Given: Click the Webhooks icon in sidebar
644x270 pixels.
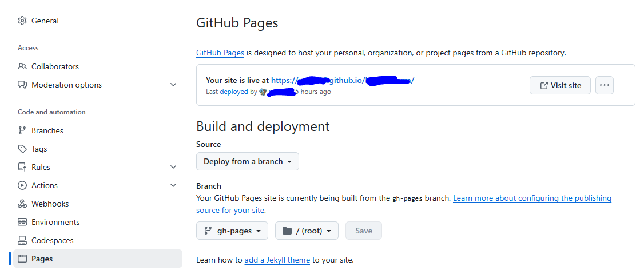Looking at the screenshot, I should tap(22, 204).
